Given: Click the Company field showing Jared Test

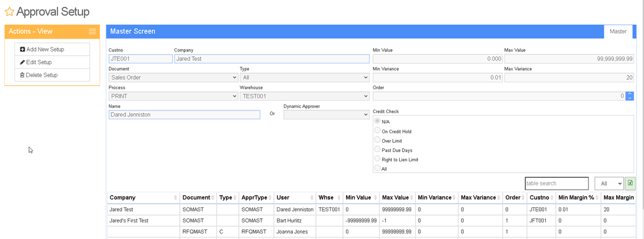Looking at the screenshot, I should 272,59.
